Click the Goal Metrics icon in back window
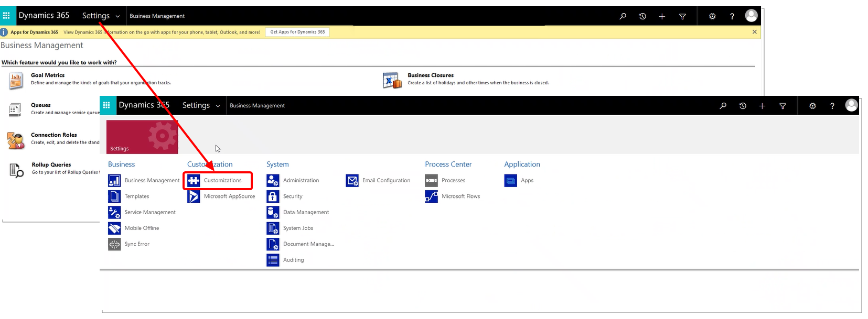Viewport: 868px width, 319px height. click(16, 81)
